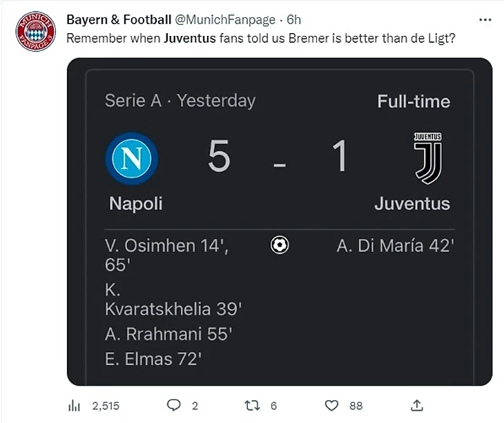504x423 pixels.
Task: Click the soccer ball goals icon
Action: 280,245
